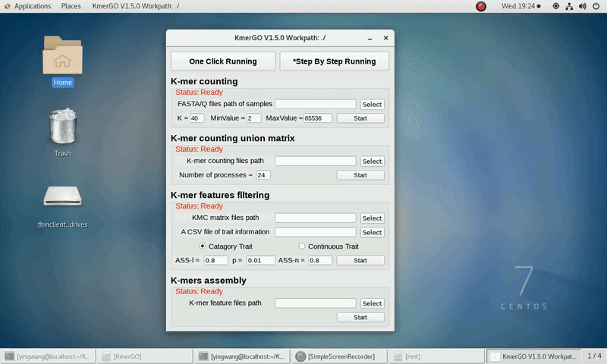Click the ASS-l field showing 0.8

[x=216, y=261]
